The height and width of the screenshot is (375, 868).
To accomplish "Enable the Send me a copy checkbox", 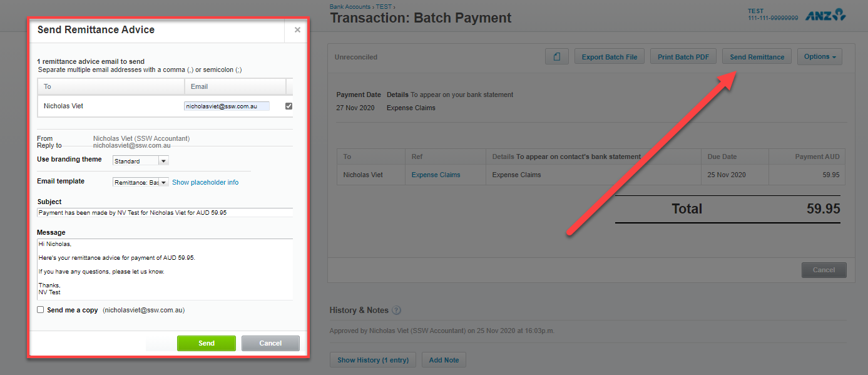I will 41,310.
